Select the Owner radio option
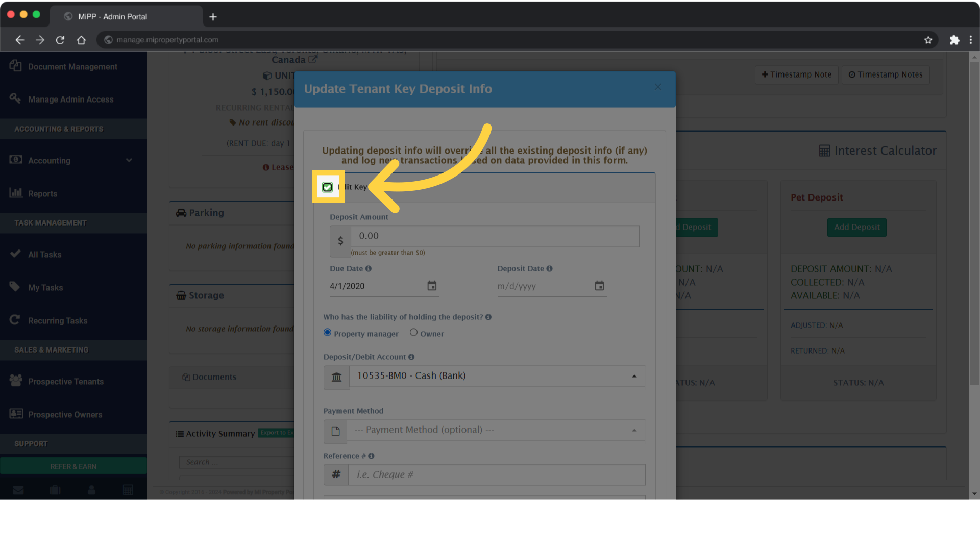980x551 pixels. (x=413, y=332)
